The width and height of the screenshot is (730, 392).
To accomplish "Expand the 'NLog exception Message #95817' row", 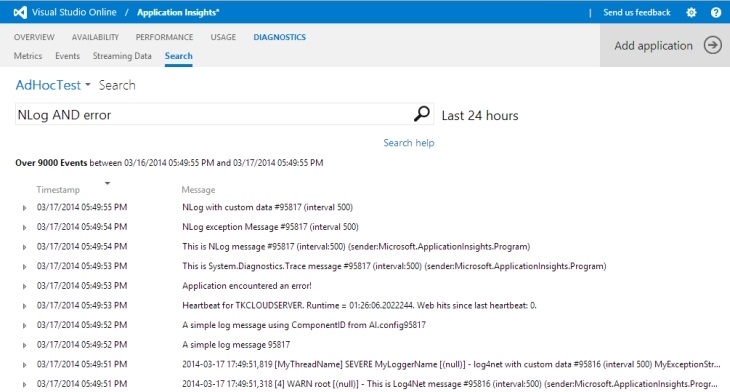I will [24, 227].
